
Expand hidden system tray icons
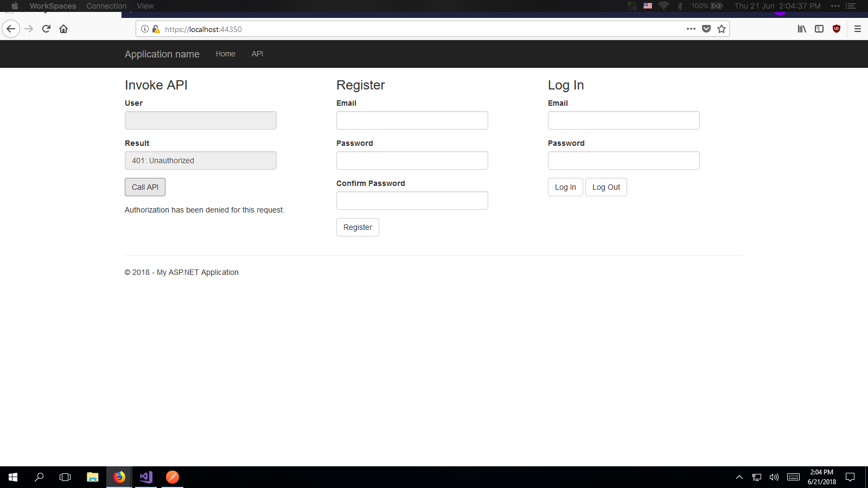coord(739,477)
